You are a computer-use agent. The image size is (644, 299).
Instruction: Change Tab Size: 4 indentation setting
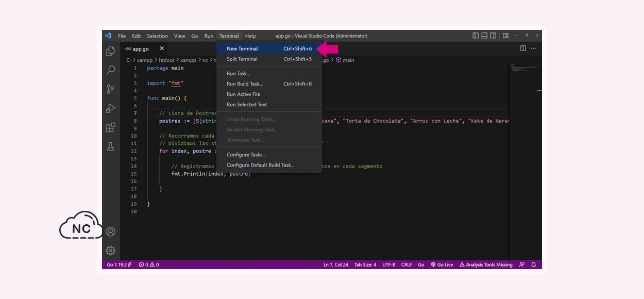tap(365, 264)
